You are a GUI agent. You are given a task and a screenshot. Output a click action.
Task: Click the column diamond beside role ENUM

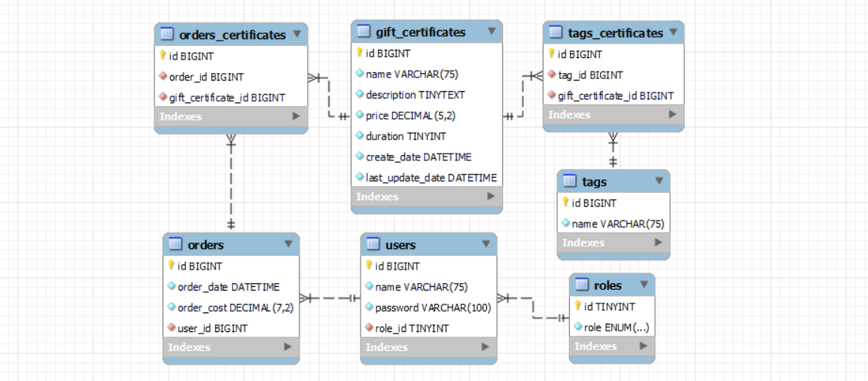[577, 327]
